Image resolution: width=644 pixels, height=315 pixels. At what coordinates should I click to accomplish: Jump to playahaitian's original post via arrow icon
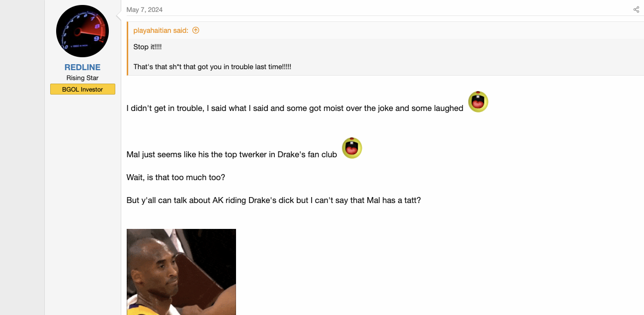coord(196,30)
